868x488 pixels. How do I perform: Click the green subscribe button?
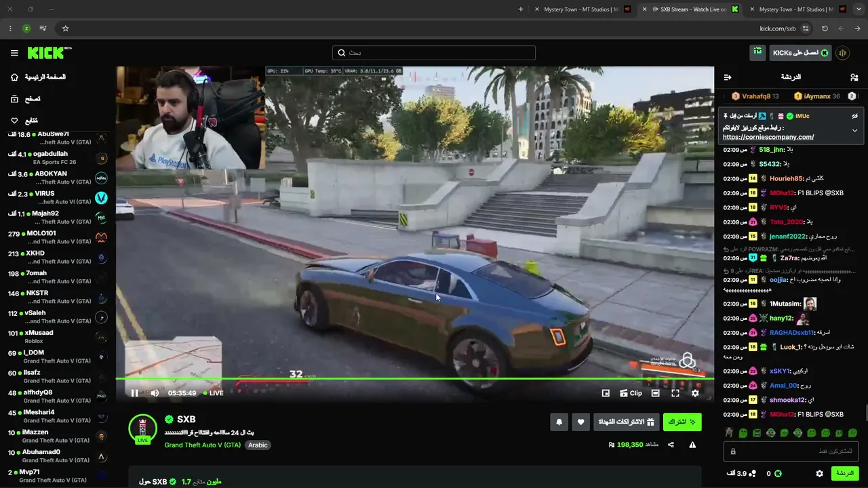tap(682, 422)
